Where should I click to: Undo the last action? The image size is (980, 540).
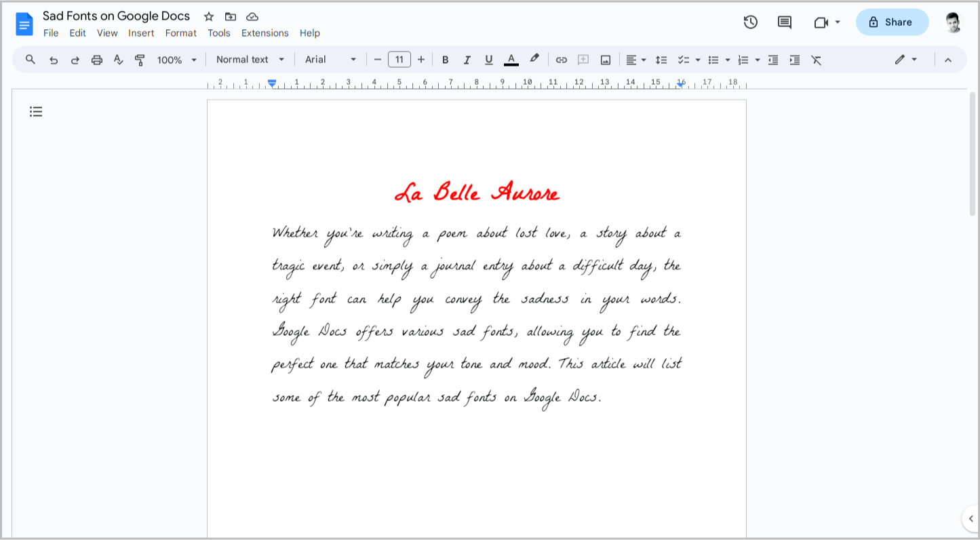pyautogui.click(x=54, y=60)
